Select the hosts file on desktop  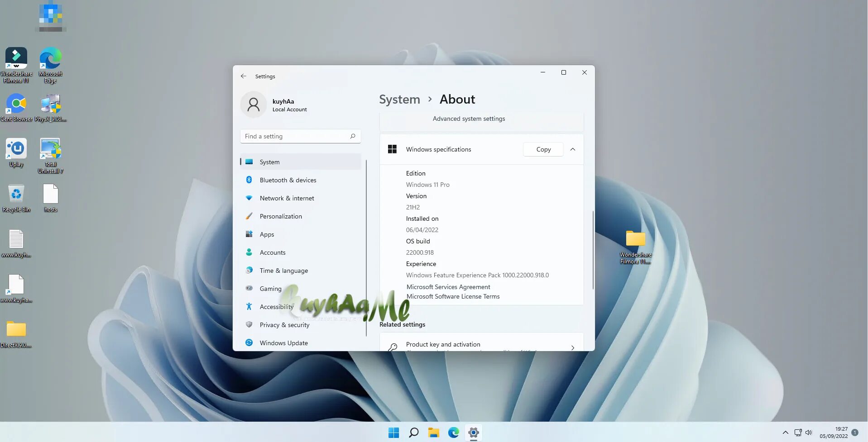pyautogui.click(x=50, y=198)
